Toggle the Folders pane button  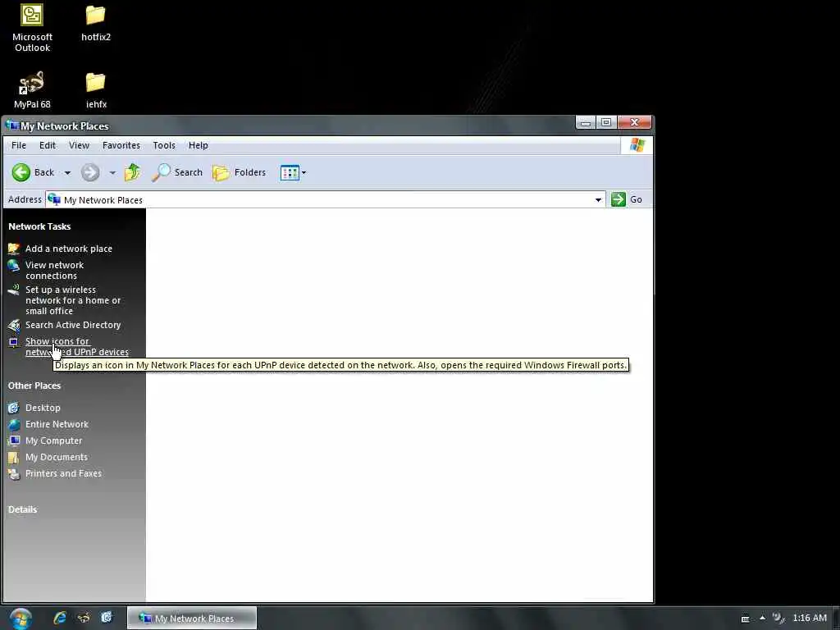pyautogui.click(x=239, y=172)
